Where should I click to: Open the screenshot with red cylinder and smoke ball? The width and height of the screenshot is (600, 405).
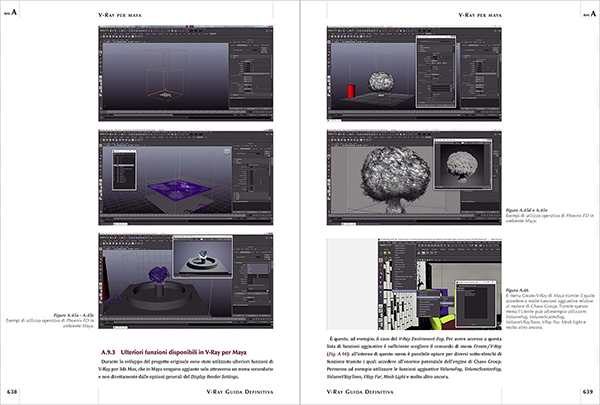point(414,73)
